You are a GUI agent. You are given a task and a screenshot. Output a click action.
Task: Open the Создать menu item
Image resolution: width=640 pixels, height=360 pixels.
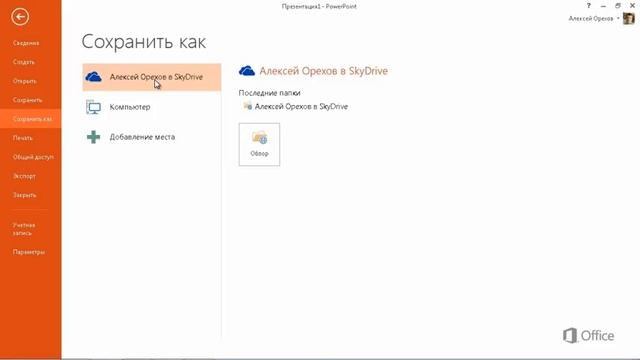24,62
